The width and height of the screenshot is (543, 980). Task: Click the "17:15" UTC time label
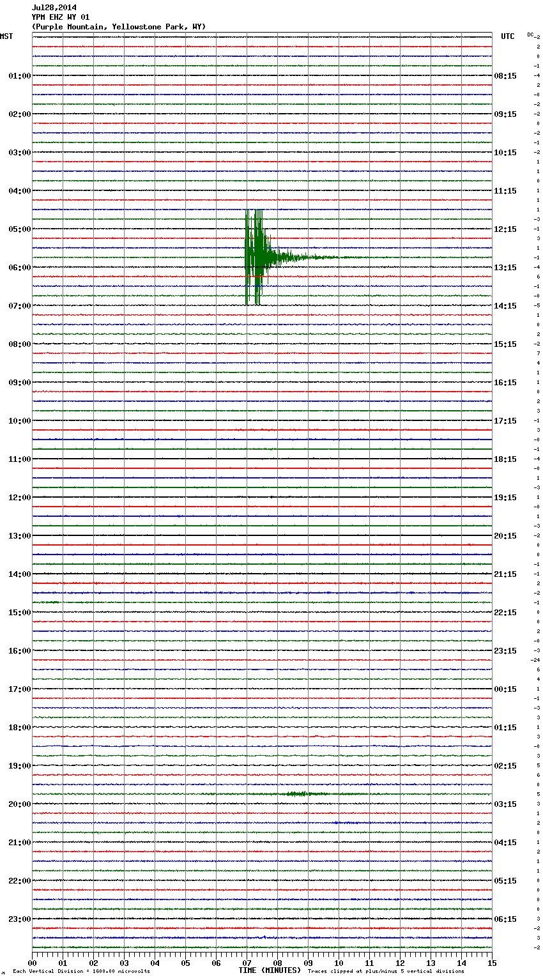coord(505,421)
